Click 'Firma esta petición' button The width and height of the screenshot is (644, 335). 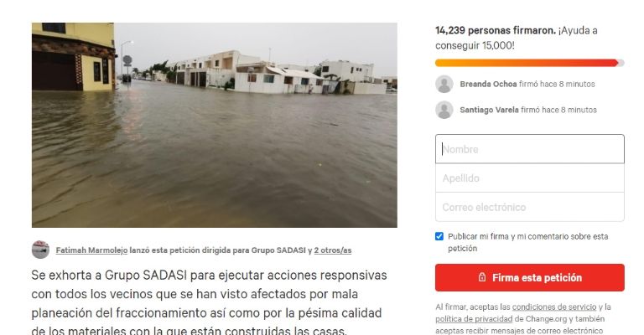(x=530, y=277)
